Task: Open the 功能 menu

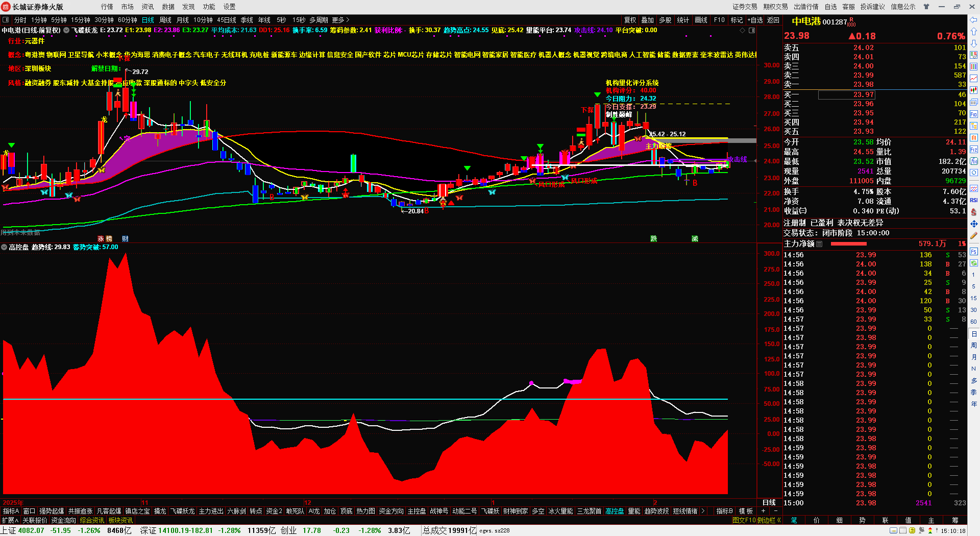Action: click(x=209, y=7)
